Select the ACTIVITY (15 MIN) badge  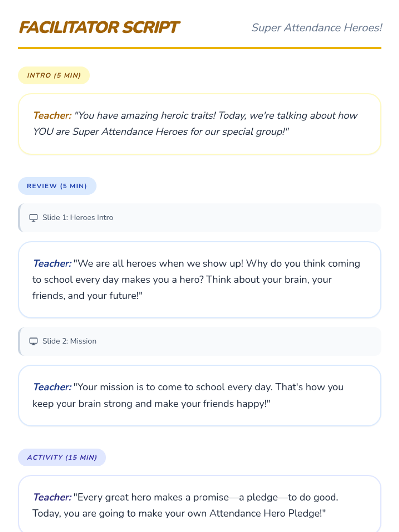click(62, 457)
